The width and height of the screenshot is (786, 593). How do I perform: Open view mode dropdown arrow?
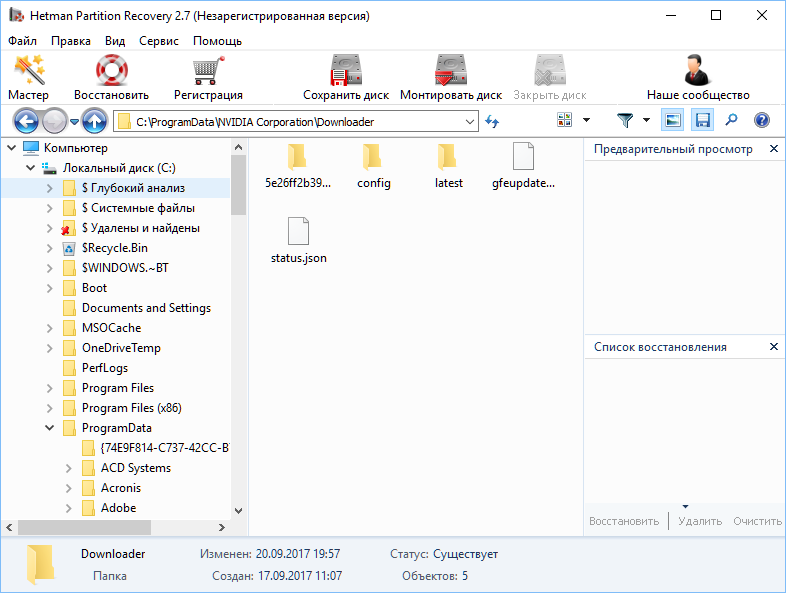click(x=586, y=120)
